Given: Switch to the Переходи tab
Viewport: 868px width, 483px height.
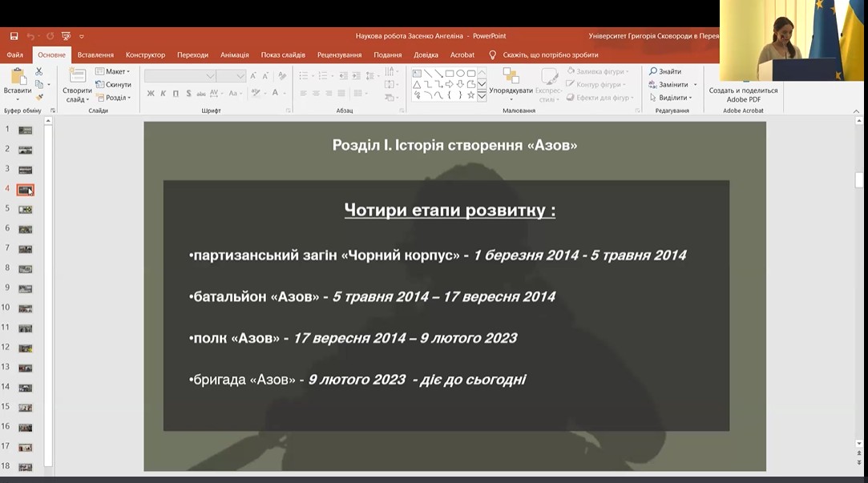Looking at the screenshot, I should click(x=192, y=54).
